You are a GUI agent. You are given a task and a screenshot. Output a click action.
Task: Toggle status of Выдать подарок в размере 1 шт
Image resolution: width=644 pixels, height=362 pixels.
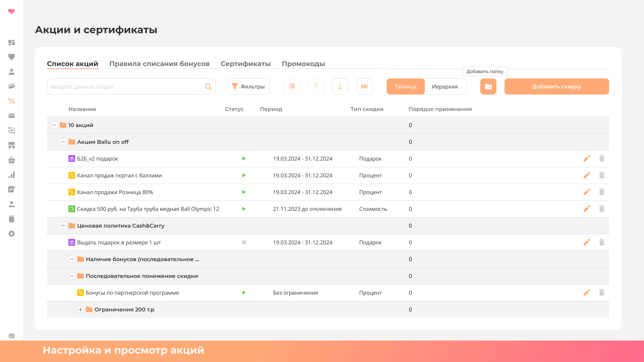244,242
